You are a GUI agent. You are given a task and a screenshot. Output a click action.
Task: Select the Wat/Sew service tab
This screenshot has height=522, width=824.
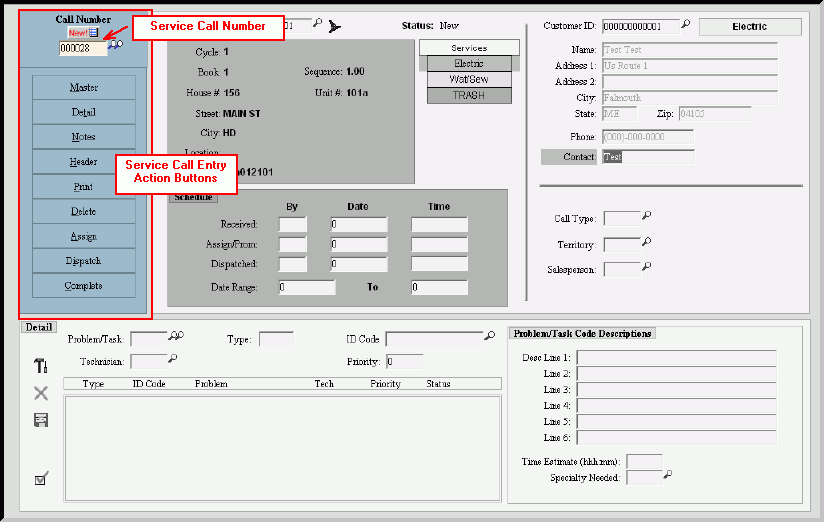click(x=469, y=79)
